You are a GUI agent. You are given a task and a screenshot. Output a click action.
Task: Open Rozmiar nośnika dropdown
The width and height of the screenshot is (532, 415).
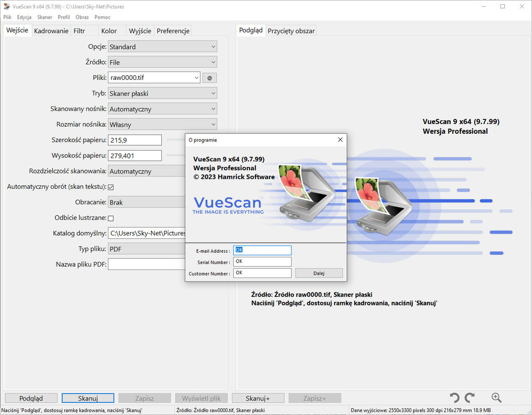pyautogui.click(x=162, y=124)
